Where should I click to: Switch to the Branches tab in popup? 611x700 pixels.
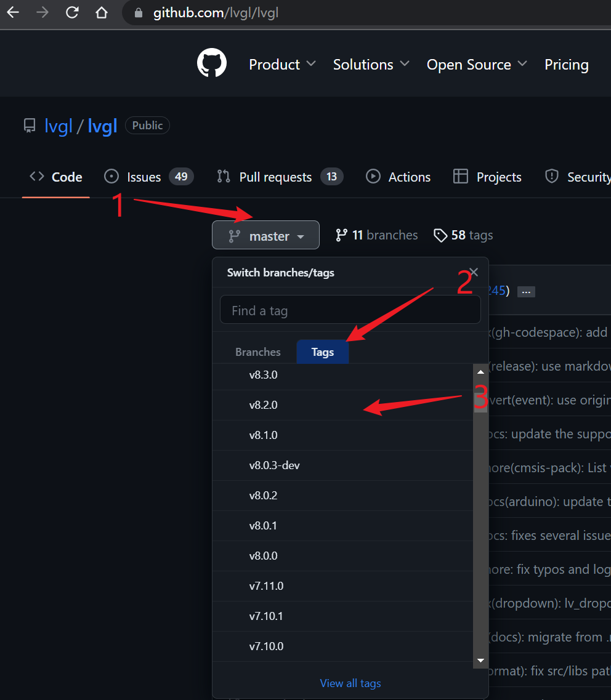coord(258,352)
